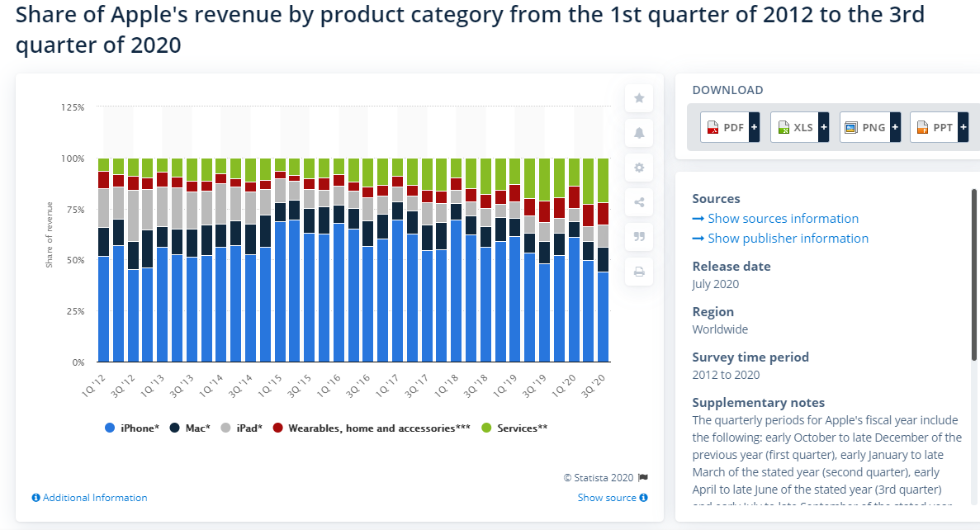Image resolution: width=980 pixels, height=530 pixels.
Task: Click the 'Release date' heading
Action: tap(731, 267)
